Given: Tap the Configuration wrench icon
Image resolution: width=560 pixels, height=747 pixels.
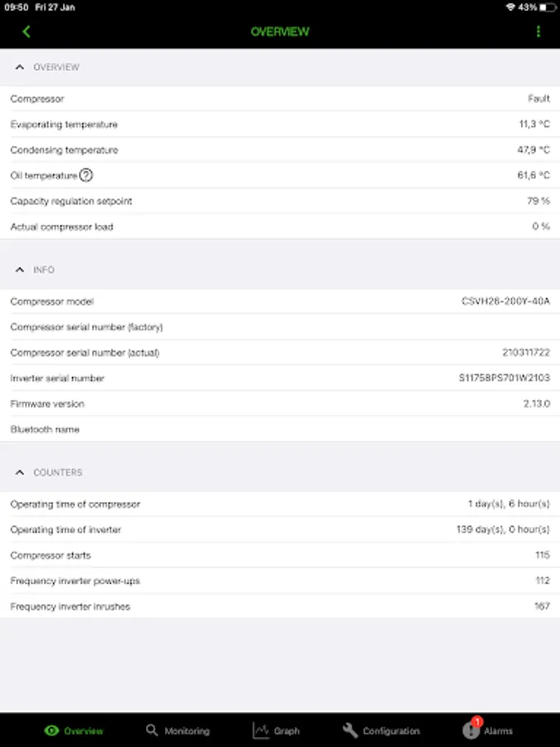Looking at the screenshot, I should [350, 730].
